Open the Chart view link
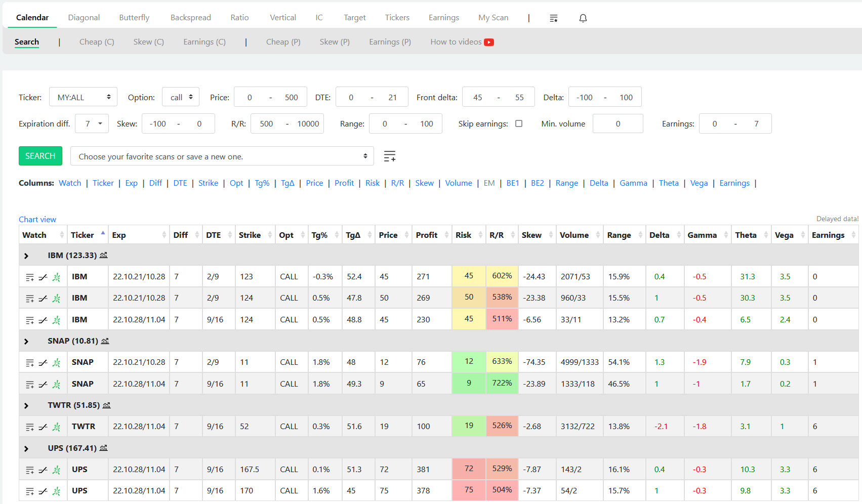The image size is (862, 504). (x=37, y=220)
